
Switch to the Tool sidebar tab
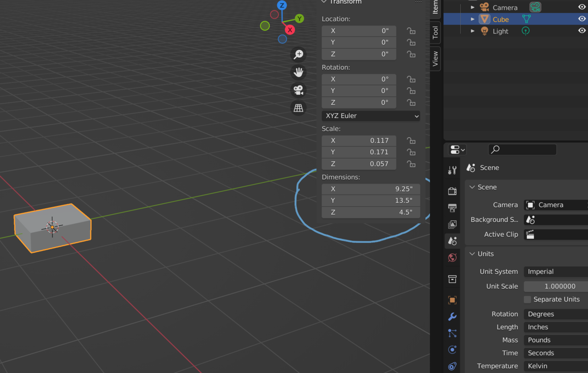pos(435,32)
